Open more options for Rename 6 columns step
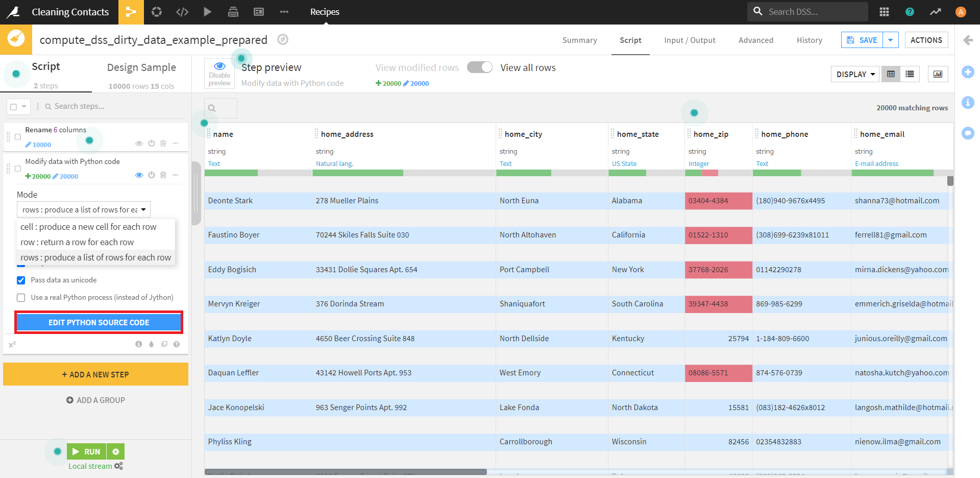 176,144
